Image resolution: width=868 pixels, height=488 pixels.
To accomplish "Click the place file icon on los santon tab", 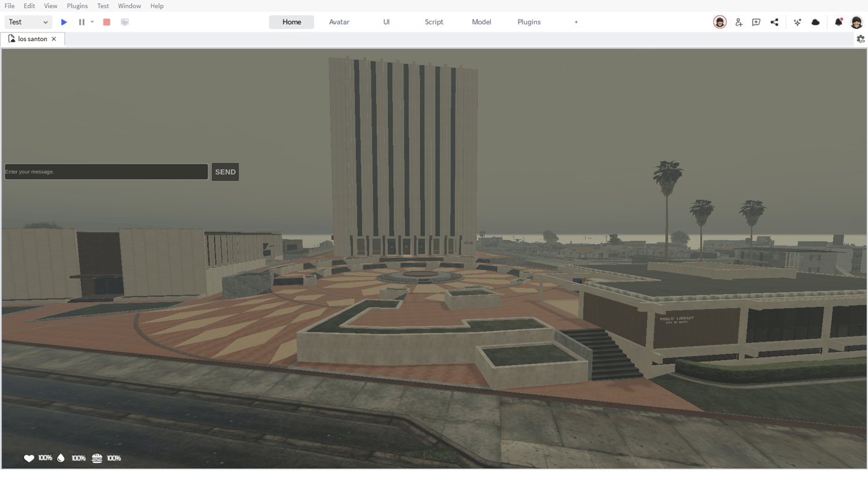I will click(12, 39).
